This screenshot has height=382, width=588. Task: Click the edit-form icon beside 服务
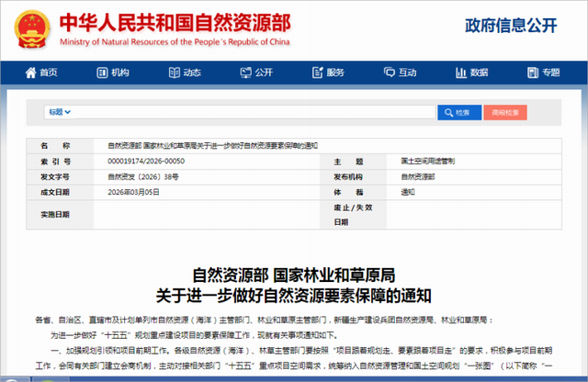pos(318,73)
